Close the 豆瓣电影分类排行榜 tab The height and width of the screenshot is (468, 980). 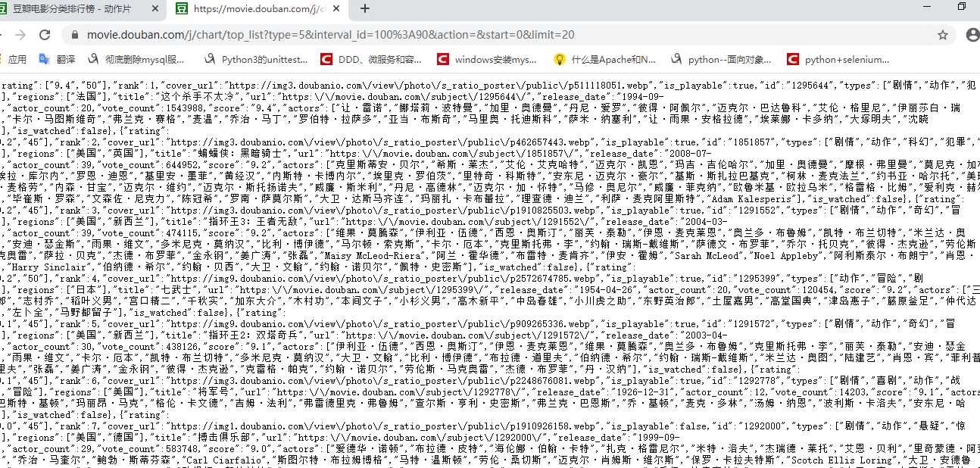point(155,8)
